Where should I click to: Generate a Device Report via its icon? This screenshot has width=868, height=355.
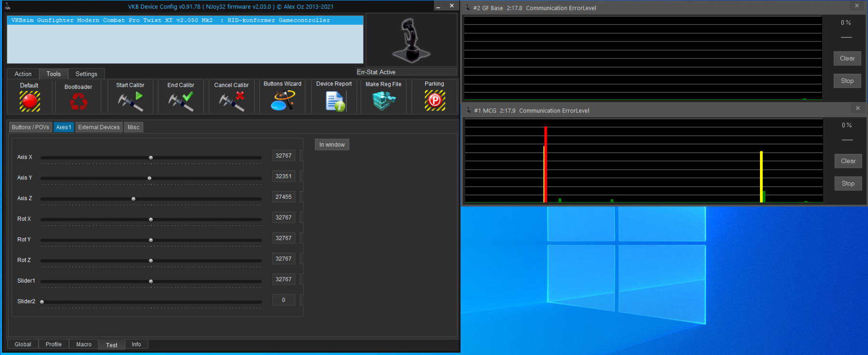(x=335, y=101)
